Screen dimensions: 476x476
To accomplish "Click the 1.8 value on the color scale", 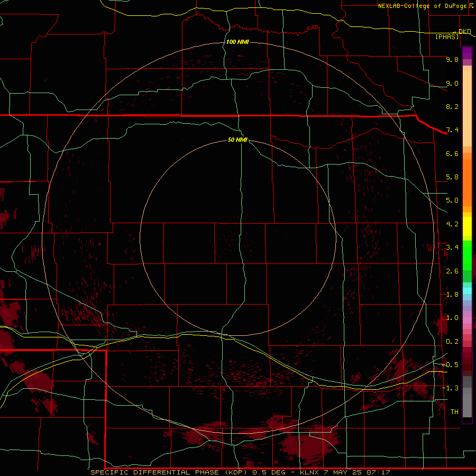I will (452, 295).
